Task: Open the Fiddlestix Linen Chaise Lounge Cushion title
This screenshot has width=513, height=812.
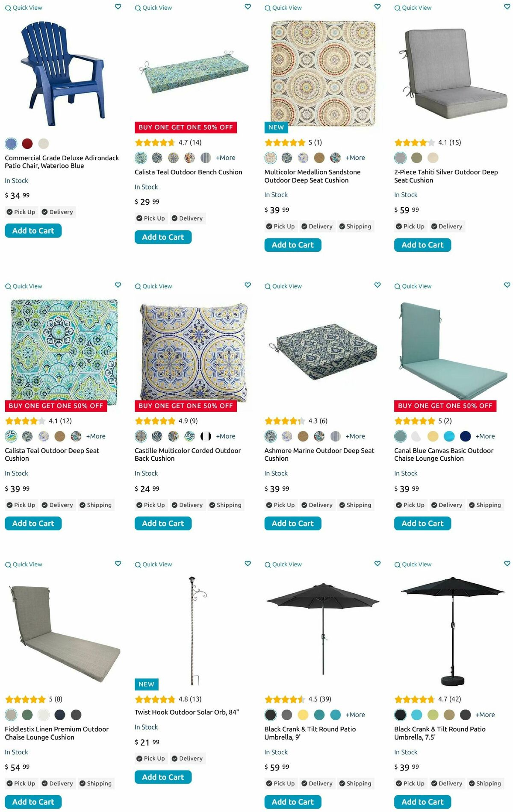Action: click(56, 733)
